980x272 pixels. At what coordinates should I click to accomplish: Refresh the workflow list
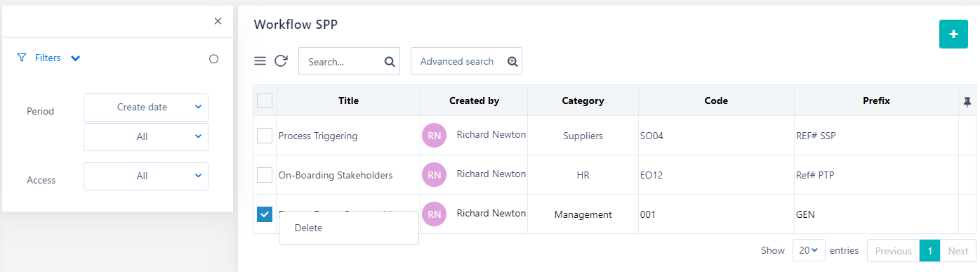tap(281, 61)
